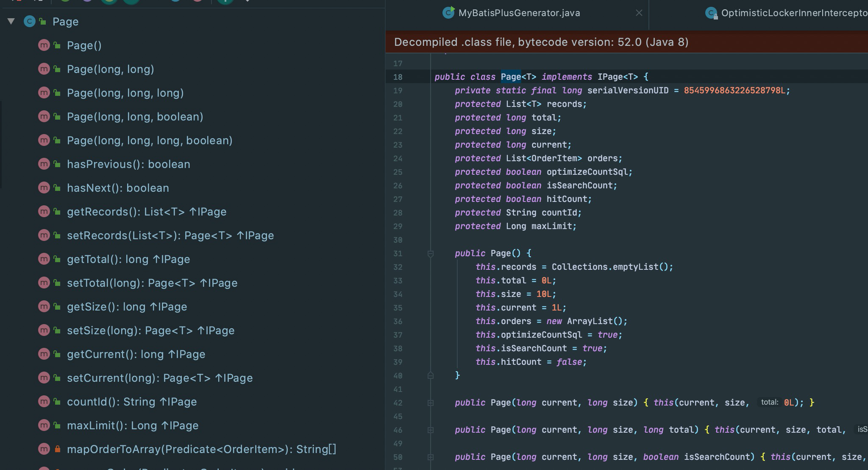Click line number 18 in gutter
This screenshot has width=868, height=470.
[398, 77]
